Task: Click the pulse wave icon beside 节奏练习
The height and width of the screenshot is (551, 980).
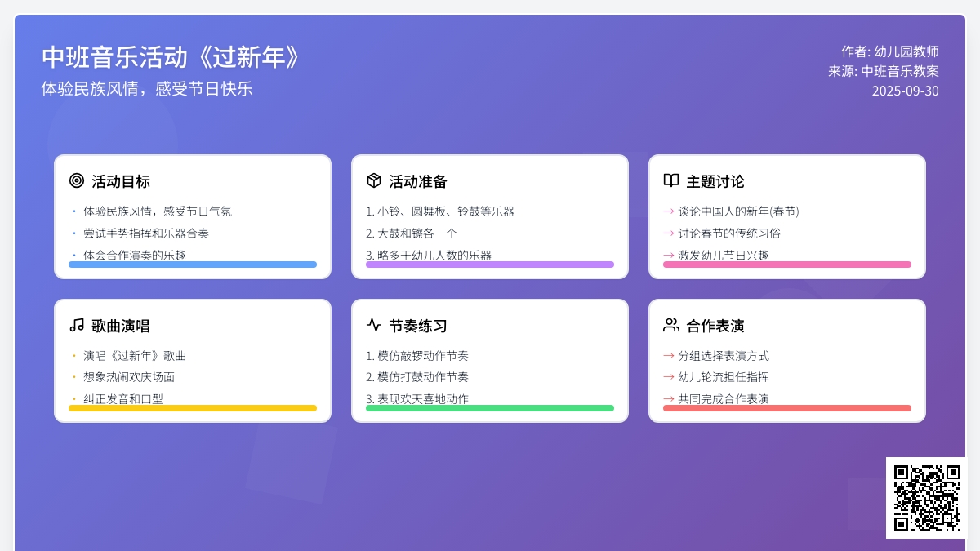Action: pyautogui.click(x=374, y=325)
